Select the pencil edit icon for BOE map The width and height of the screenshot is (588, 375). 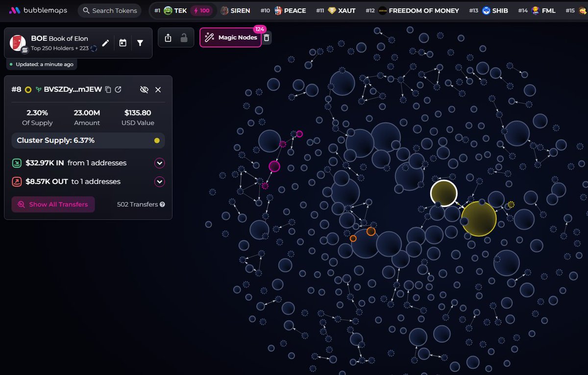pos(106,43)
